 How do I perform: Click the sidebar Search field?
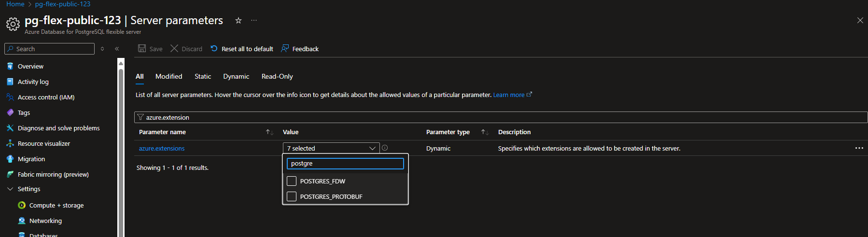49,49
